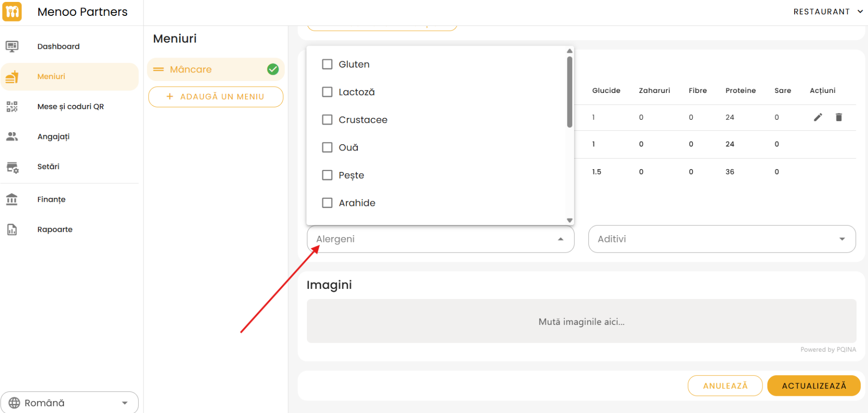Check the Gluten allergen checkbox
The height and width of the screenshot is (413, 868).
[327, 64]
